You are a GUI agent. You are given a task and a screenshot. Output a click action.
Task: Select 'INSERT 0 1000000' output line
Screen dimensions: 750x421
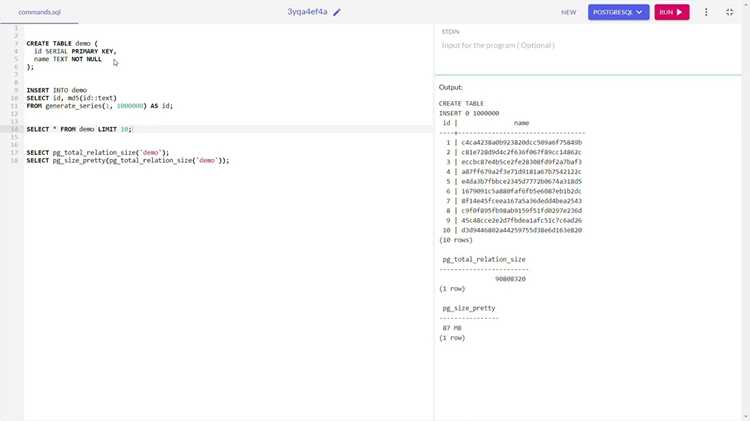click(469, 113)
